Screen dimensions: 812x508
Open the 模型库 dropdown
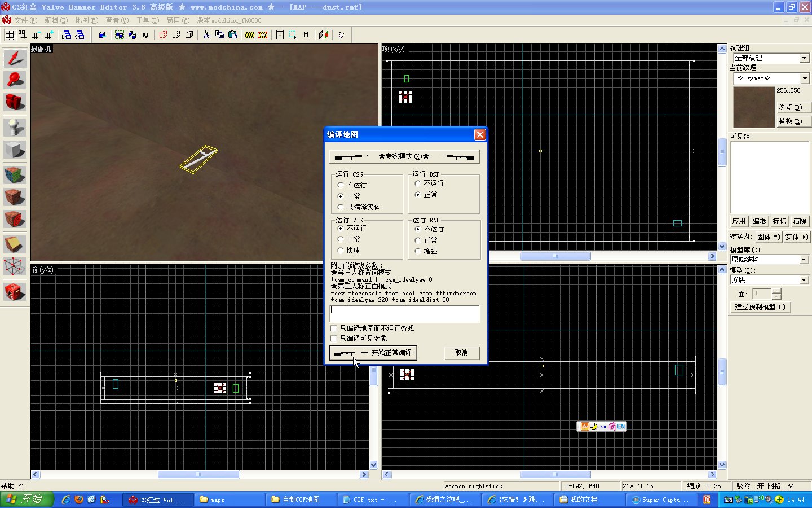804,260
